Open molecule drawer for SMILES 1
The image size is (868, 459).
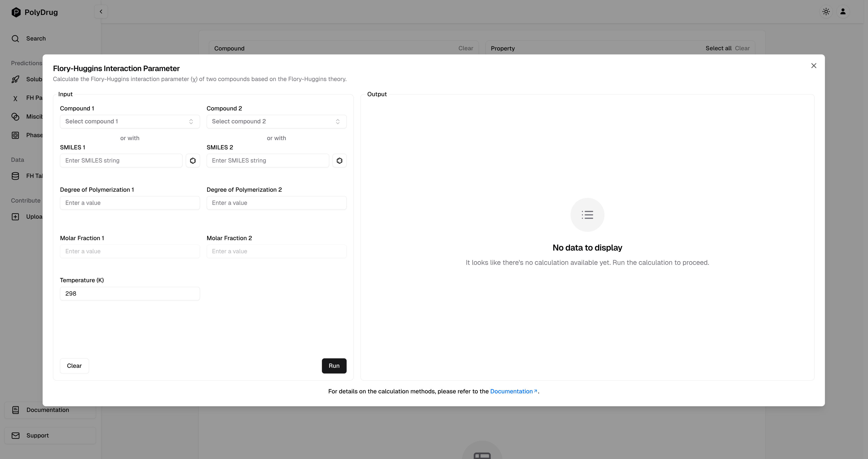pos(193,161)
